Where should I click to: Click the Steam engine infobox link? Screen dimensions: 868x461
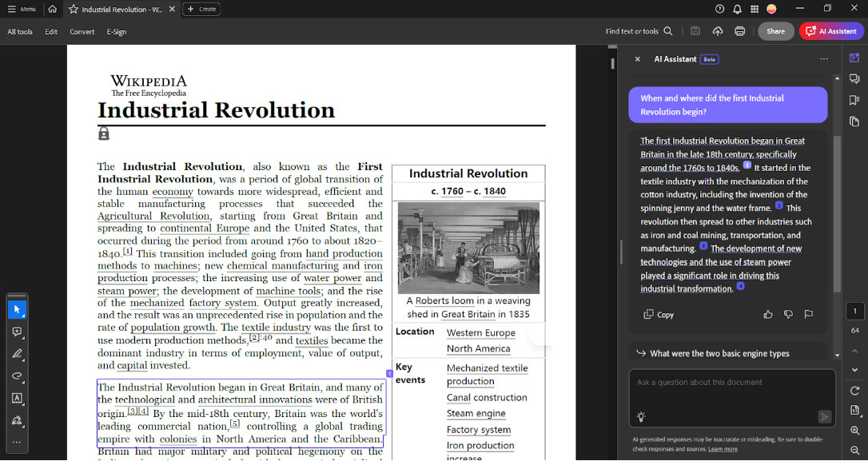pyautogui.click(x=476, y=413)
